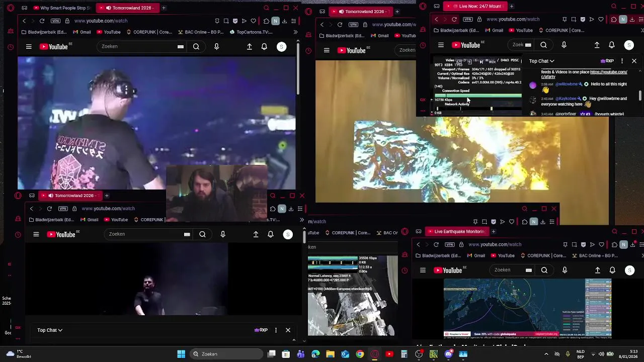The image size is (644, 362).
Task: Open new tab in the Earthquake Monitoring window
Action: [493, 231]
